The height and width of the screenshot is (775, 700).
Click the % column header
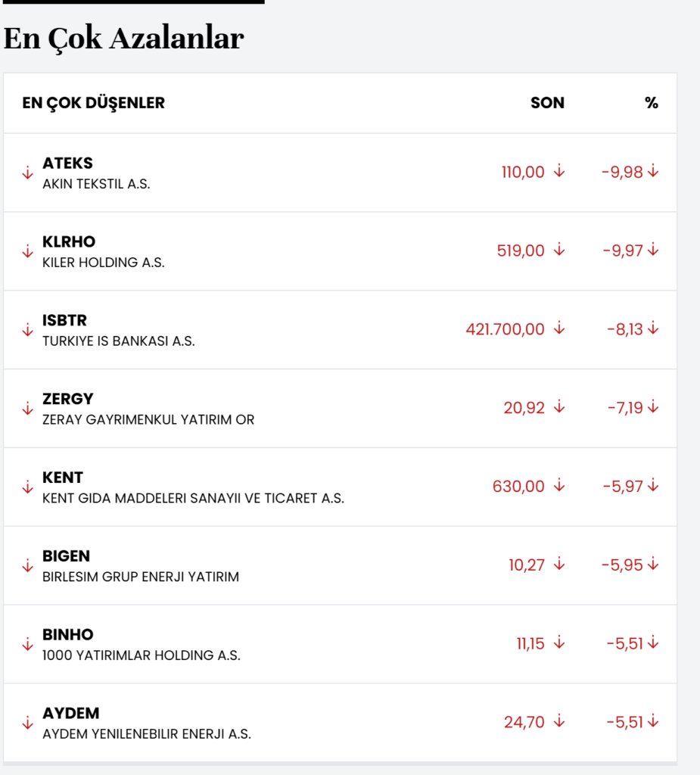click(x=652, y=103)
